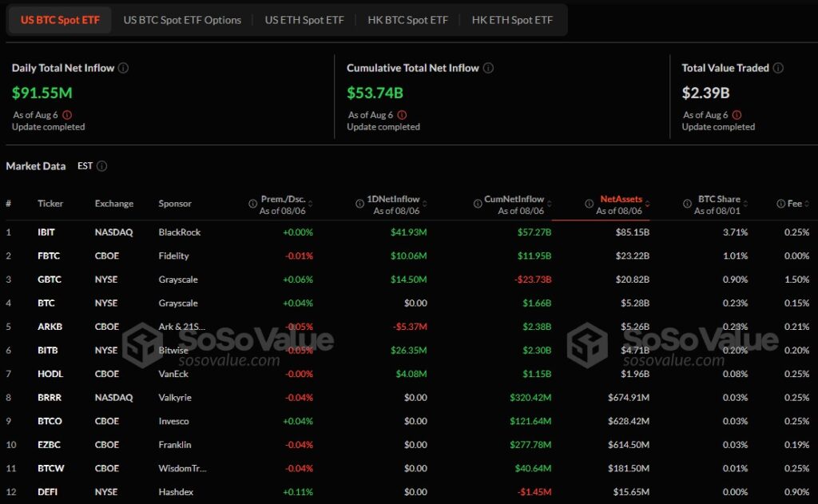Click FBTC's $23.22B net assets value
Viewport: 818px width, 504px height.
click(633, 256)
